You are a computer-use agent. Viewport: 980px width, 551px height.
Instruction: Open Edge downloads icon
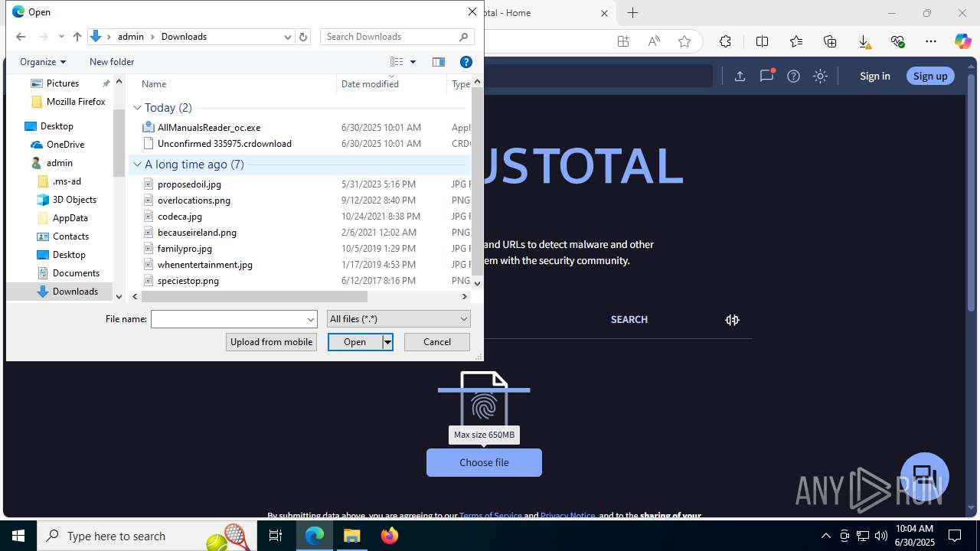coord(864,42)
